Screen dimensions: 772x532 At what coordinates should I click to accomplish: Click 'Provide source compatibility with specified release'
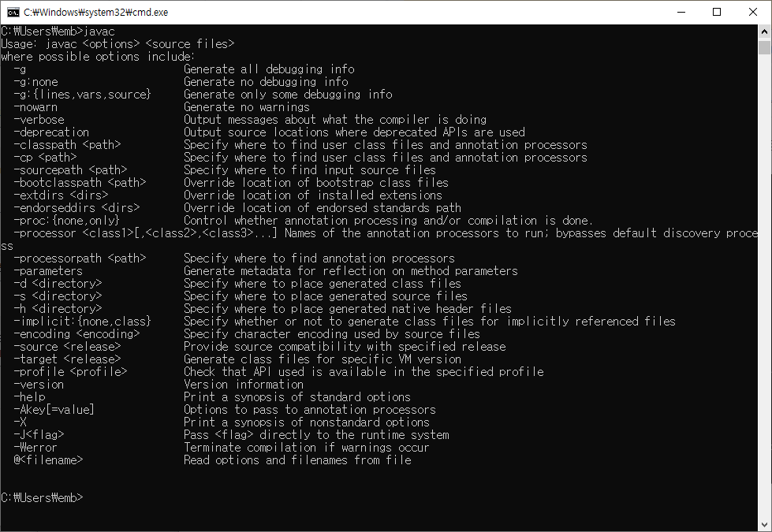click(x=345, y=347)
